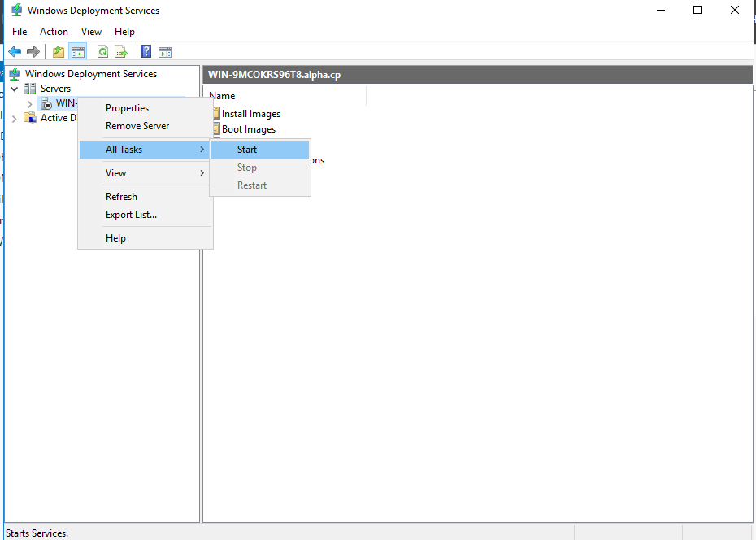Select the Windows Deployment Services root label

91,74
